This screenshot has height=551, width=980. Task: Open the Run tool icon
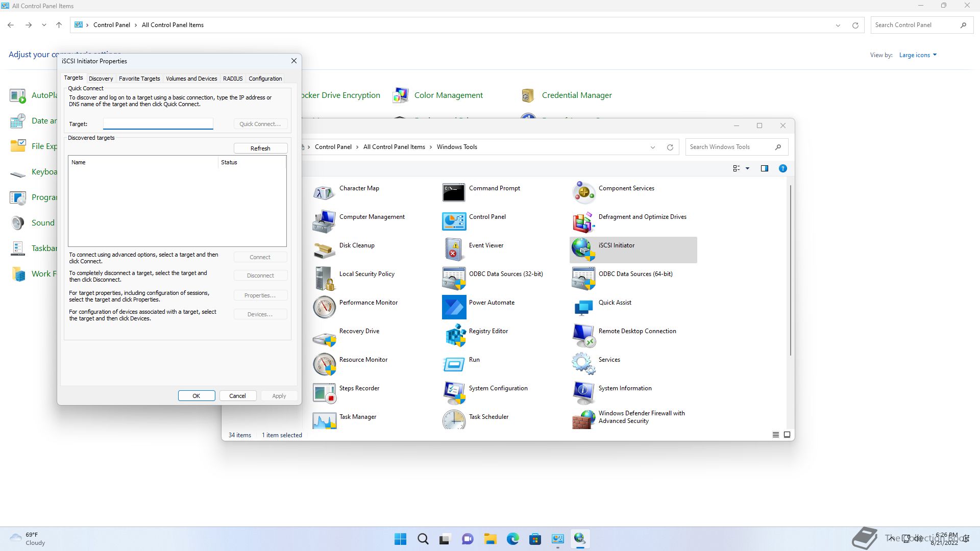(454, 364)
